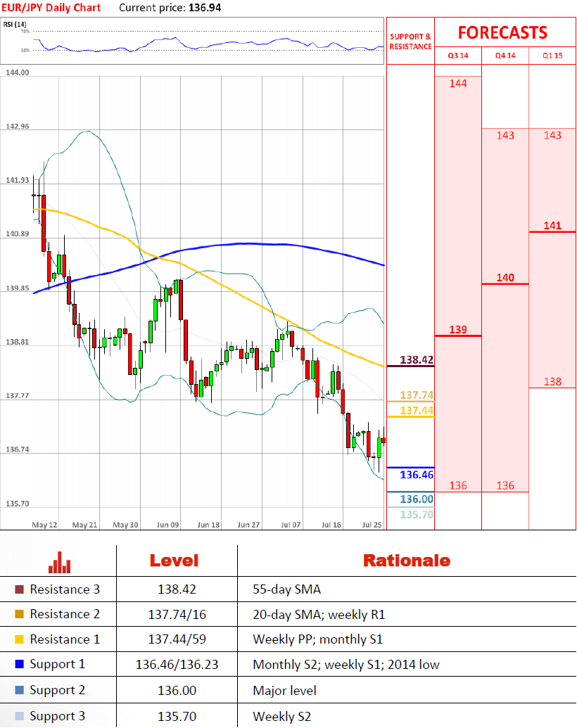Click the 136.46/136.23 level cell
The image size is (577, 728).
click(x=177, y=665)
